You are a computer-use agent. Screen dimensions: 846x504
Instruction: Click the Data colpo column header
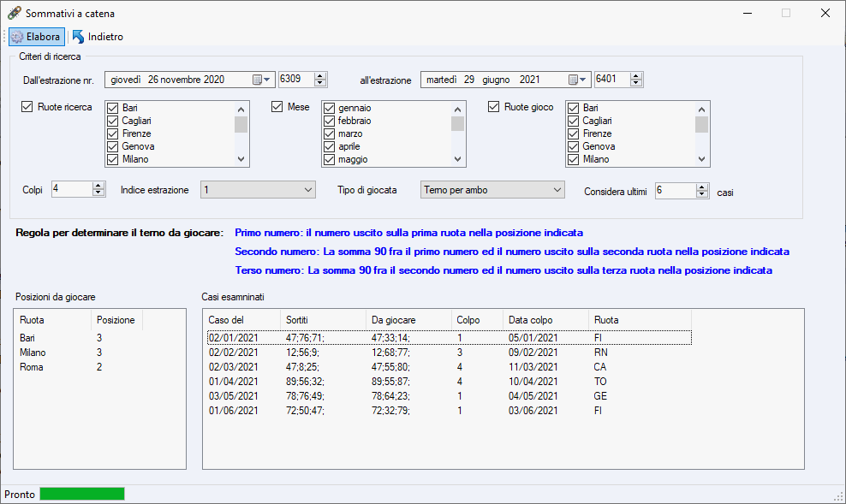[x=545, y=320]
